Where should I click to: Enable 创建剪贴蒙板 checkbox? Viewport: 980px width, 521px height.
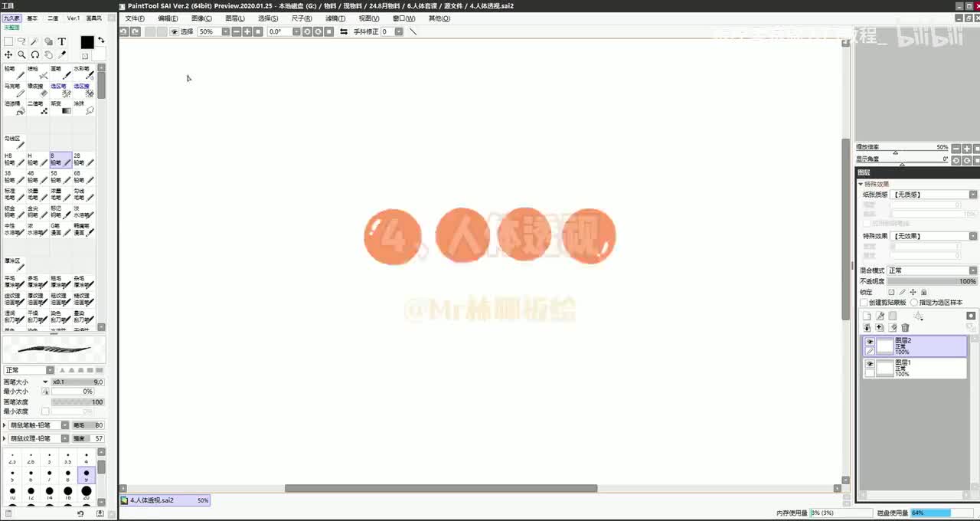(864, 302)
